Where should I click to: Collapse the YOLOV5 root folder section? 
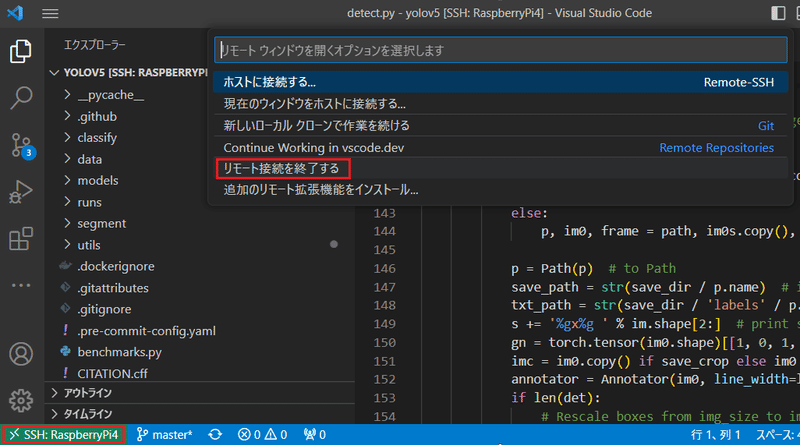129,72
